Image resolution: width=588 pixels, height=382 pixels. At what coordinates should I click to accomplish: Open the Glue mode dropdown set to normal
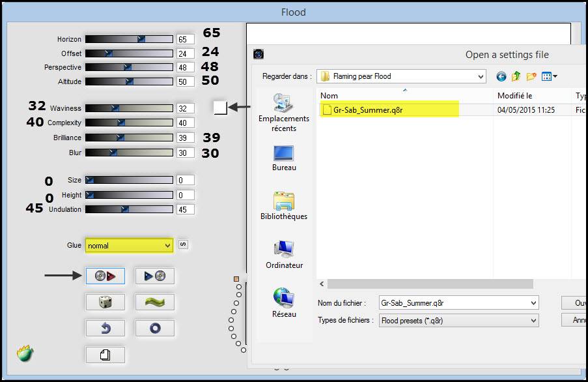(130, 246)
